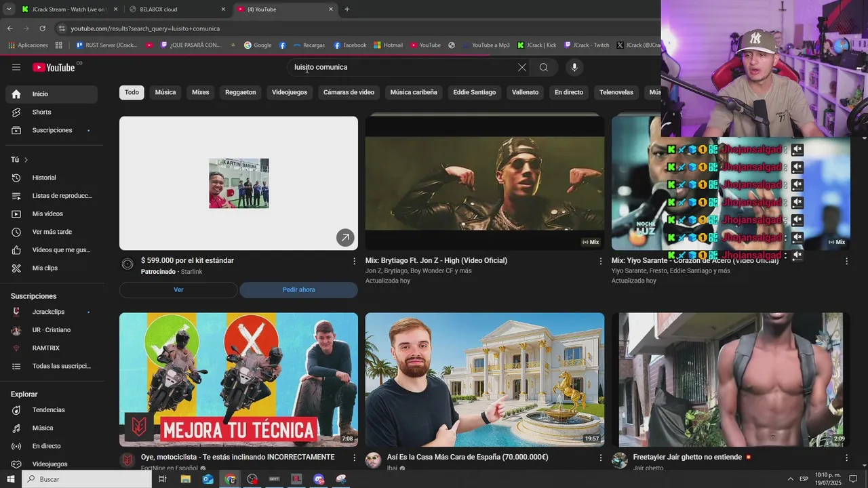This screenshot has height=488, width=868.
Task: Open RAMTRIX subscription channel
Action: click(52, 348)
